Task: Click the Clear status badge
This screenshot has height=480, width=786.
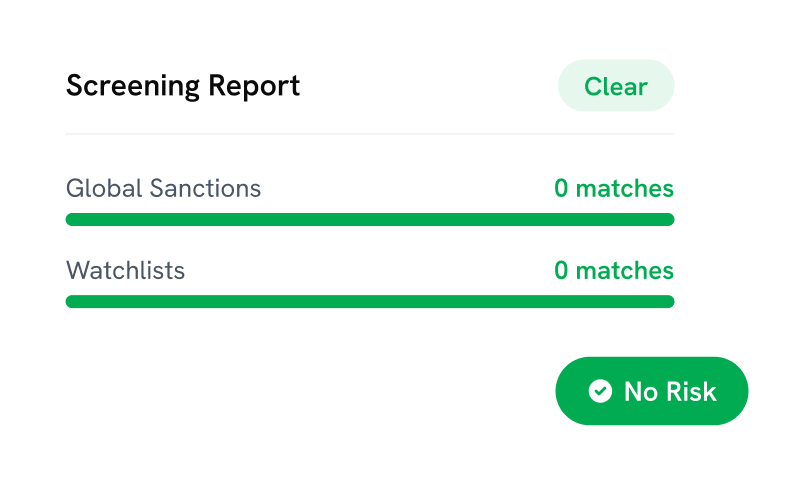Action: pyautogui.click(x=616, y=86)
